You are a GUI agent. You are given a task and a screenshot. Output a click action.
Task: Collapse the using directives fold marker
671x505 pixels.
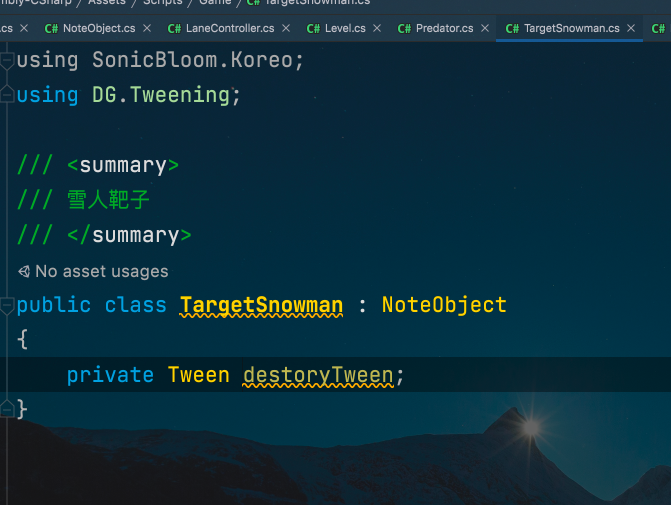pyautogui.click(x=7, y=60)
